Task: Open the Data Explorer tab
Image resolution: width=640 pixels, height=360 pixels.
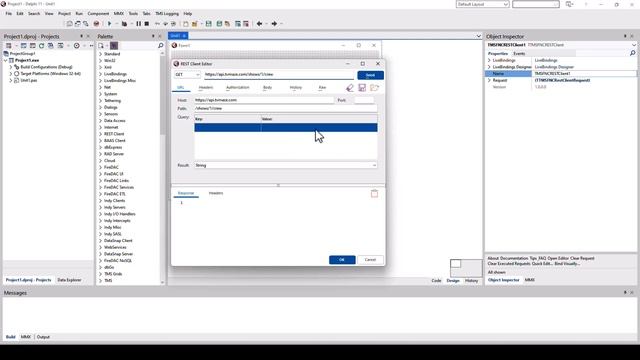Action: [69, 280]
